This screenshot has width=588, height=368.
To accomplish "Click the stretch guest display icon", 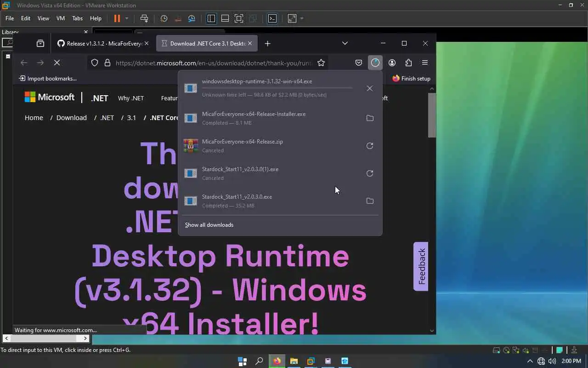I will (x=292, y=18).
